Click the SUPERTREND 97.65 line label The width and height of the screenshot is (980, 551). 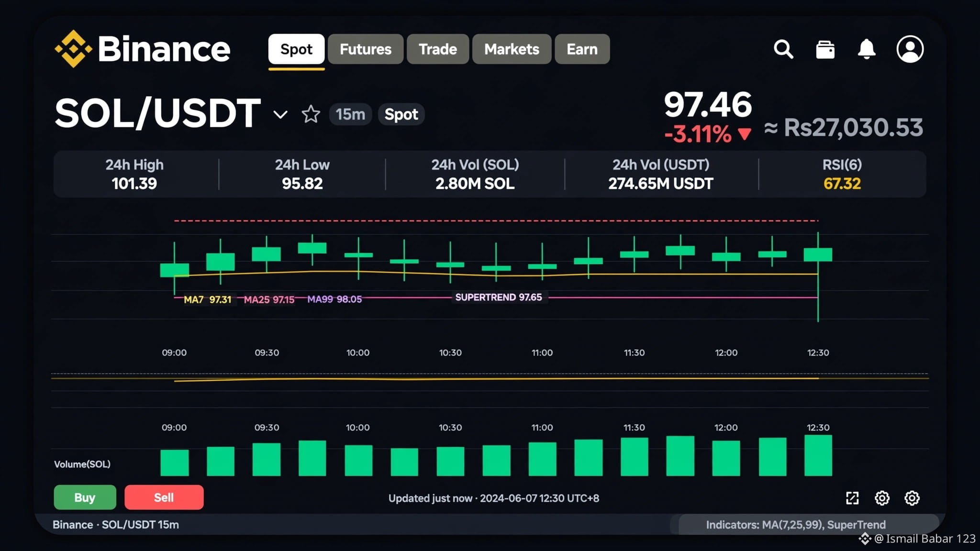(x=499, y=298)
